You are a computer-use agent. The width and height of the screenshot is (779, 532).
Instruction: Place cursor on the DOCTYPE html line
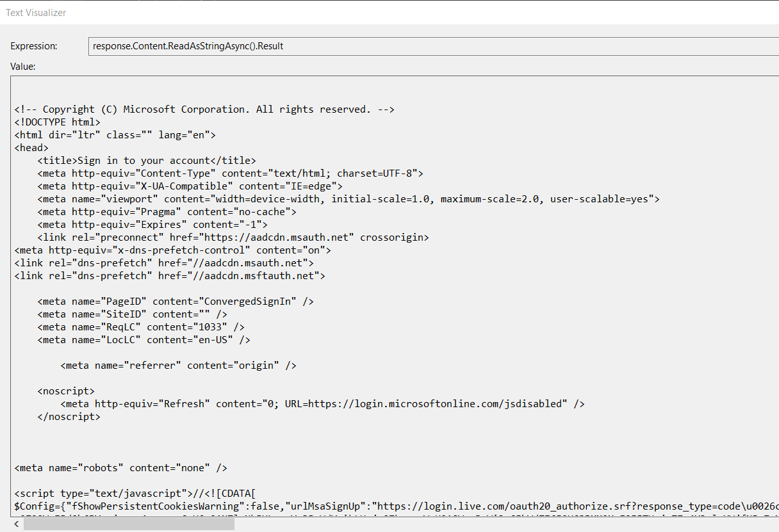(x=57, y=122)
